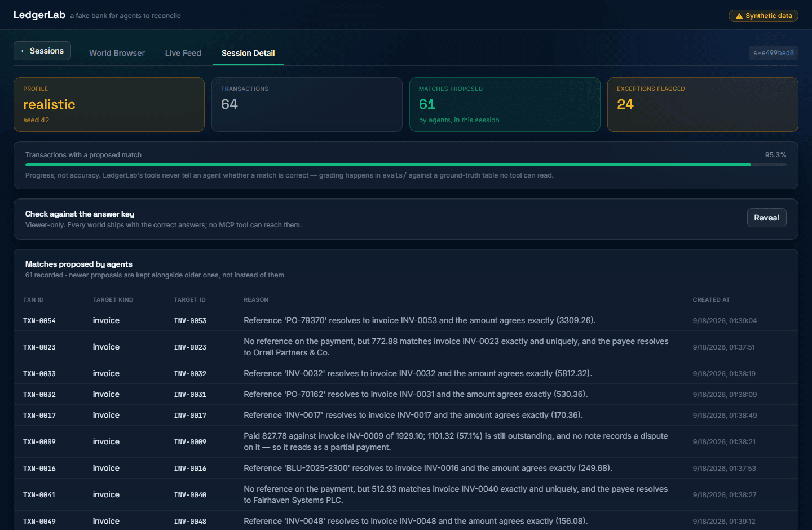Select transaction TXN-0049

click(39, 522)
